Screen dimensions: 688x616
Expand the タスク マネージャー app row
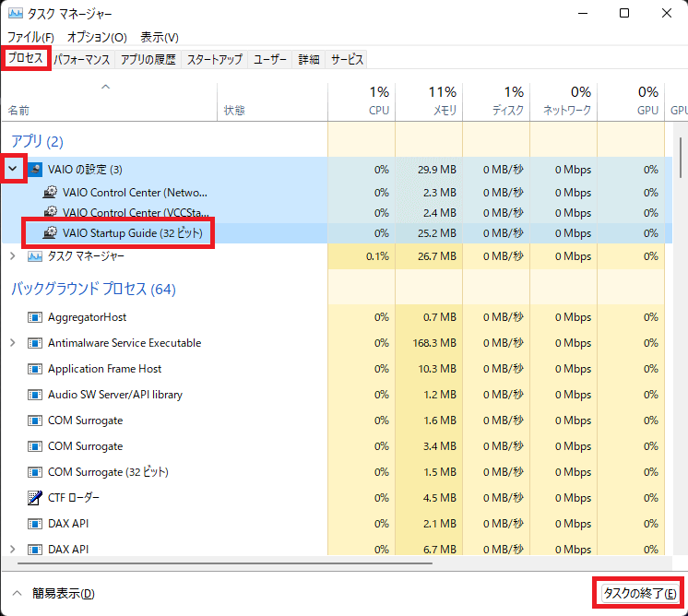coord(13,256)
